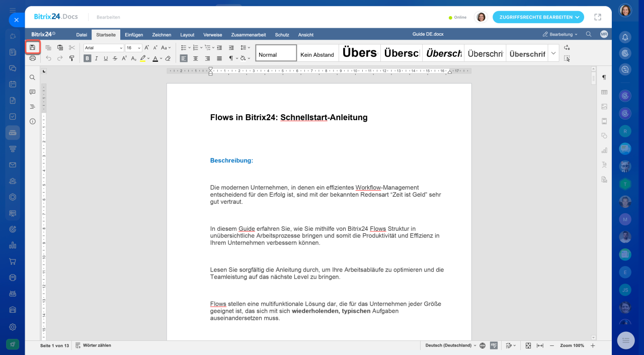Image resolution: width=644 pixels, height=355 pixels.
Task: Click Zugriffsrechte bearbeiten button
Action: [538, 17]
